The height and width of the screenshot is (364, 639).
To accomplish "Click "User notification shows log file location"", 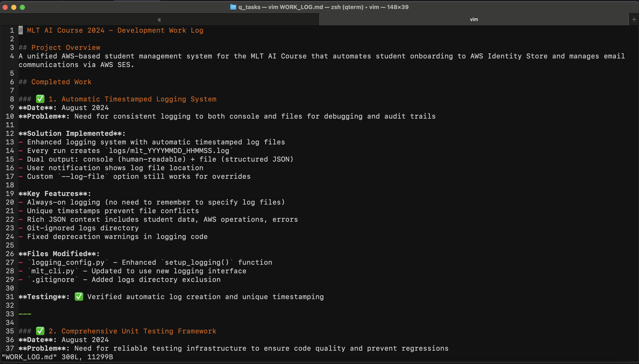I will click(x=115, y=168).
